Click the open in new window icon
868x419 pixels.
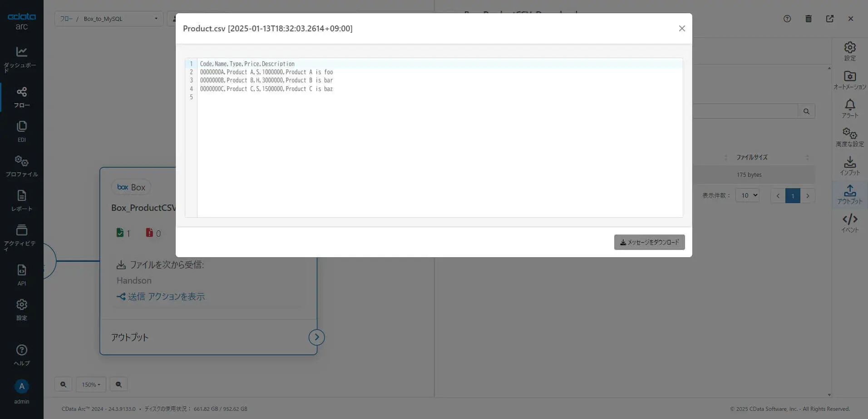point(830,19)
